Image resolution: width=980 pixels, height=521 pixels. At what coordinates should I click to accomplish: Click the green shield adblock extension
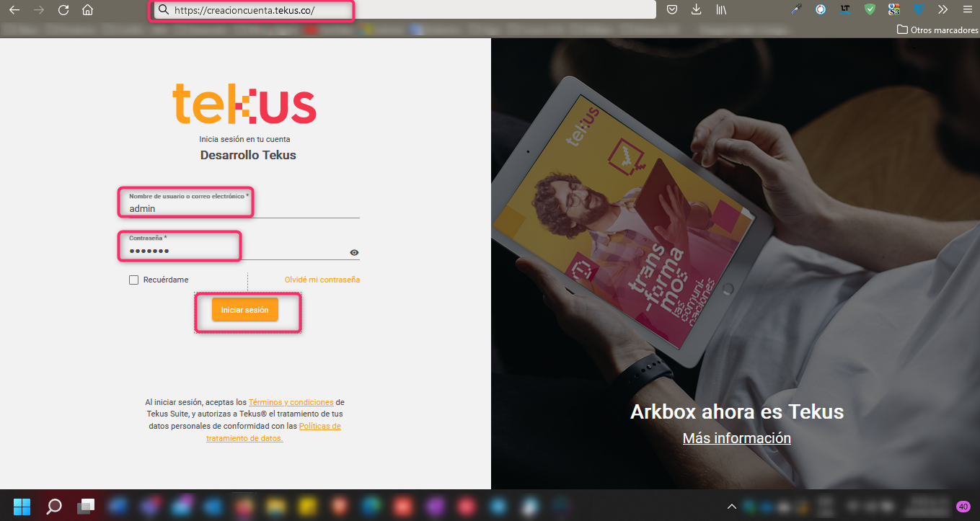[x=870, y=10]
